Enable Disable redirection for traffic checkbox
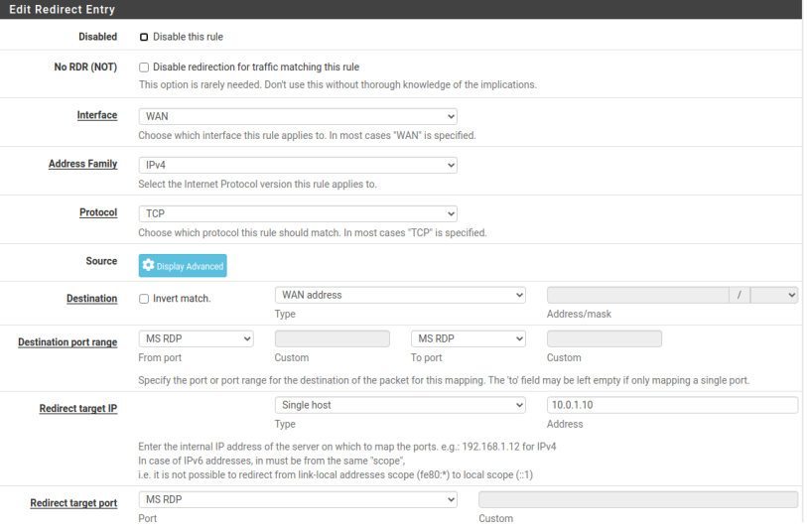The width and height of the screenshot is (807, 532). [144, 67]
